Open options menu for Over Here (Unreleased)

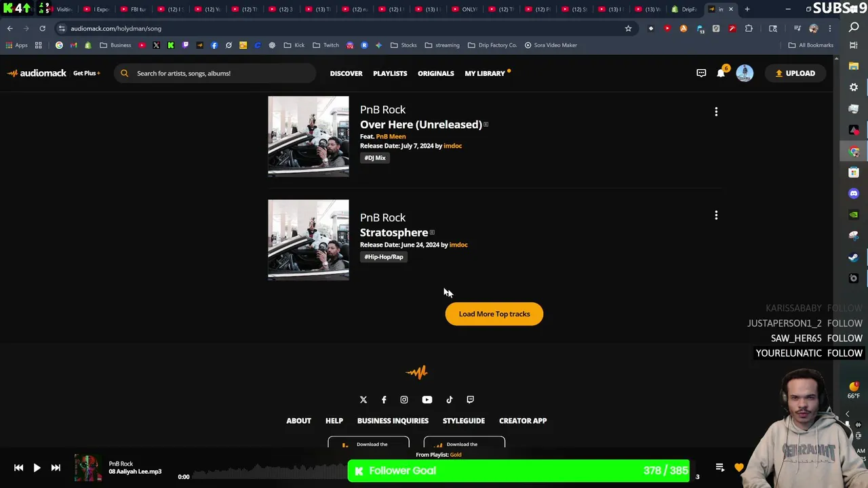716,112
